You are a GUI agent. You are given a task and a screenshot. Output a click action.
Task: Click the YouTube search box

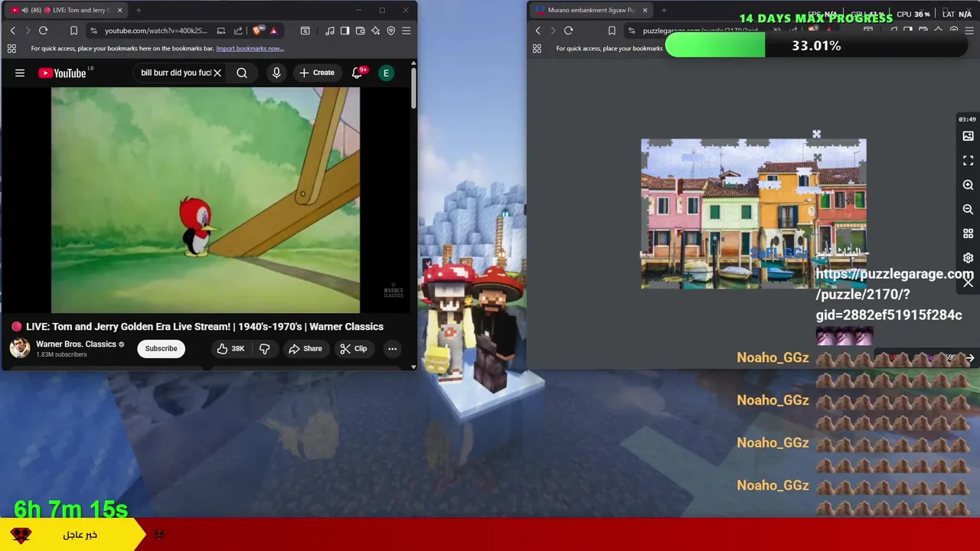click(175, 73)
